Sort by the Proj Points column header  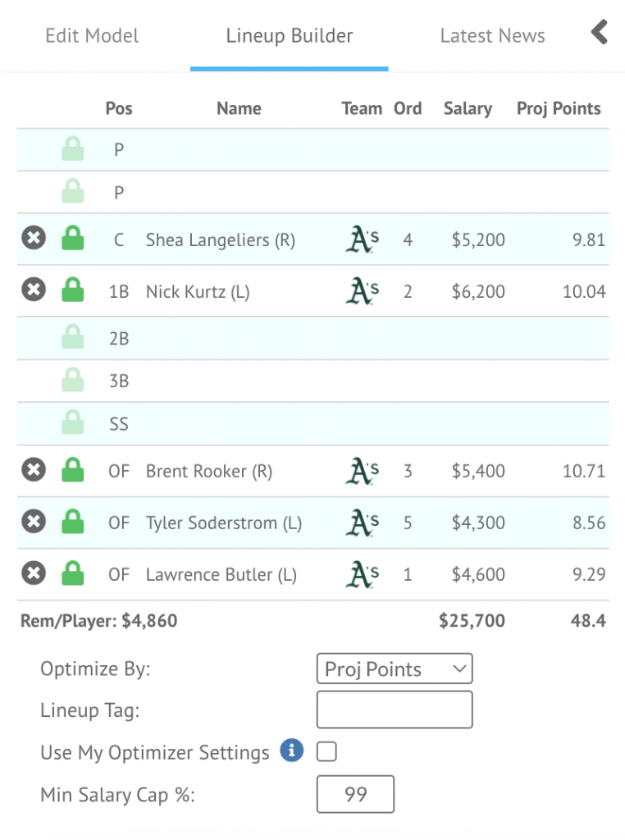(559, 108)
